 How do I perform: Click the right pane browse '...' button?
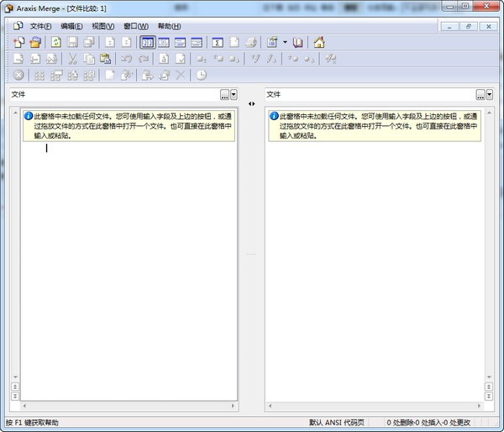click(x=480, y=95)
